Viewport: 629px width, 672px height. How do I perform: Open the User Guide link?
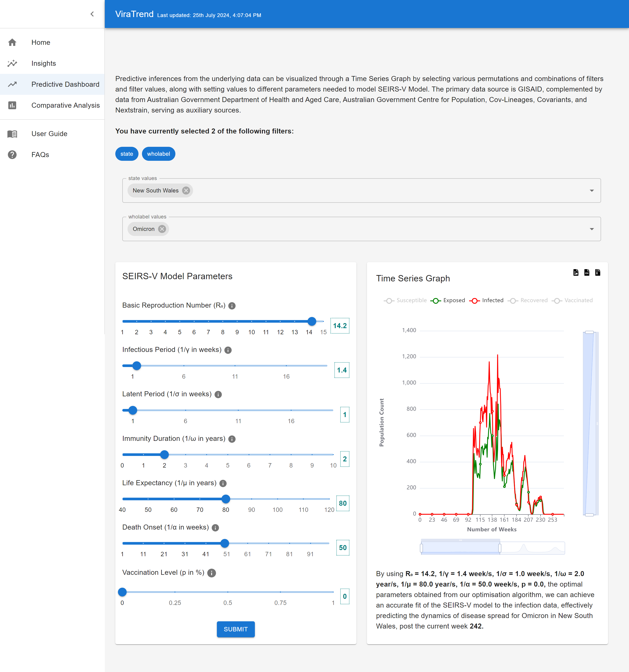49,134
